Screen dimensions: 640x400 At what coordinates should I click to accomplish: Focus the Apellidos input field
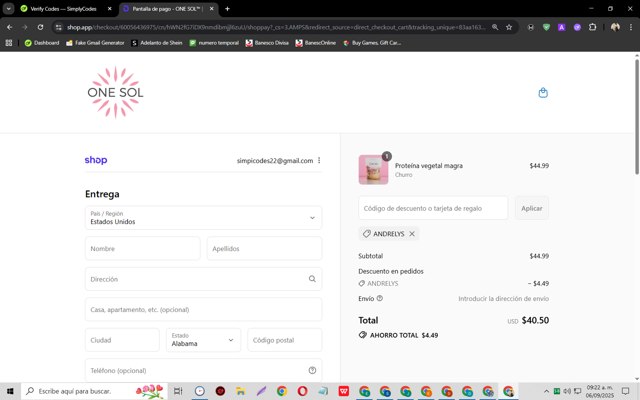pos(264,248)
